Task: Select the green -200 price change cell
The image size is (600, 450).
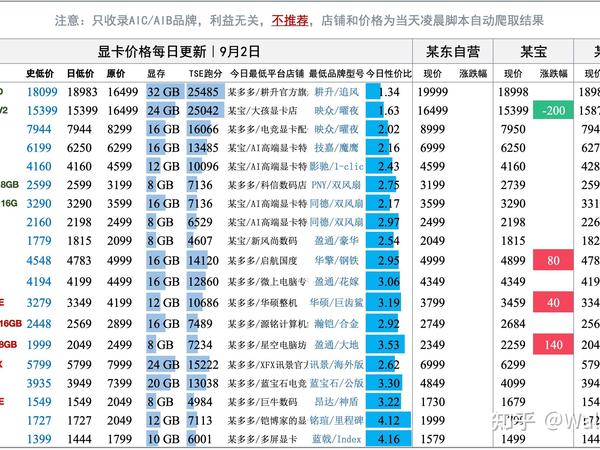Action: [553, 111]
